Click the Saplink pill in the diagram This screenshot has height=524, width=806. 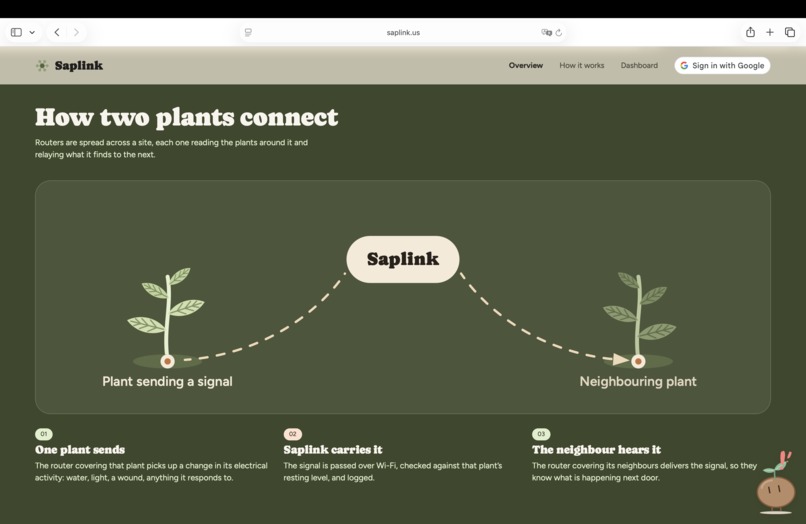click(x=403, y=259)
